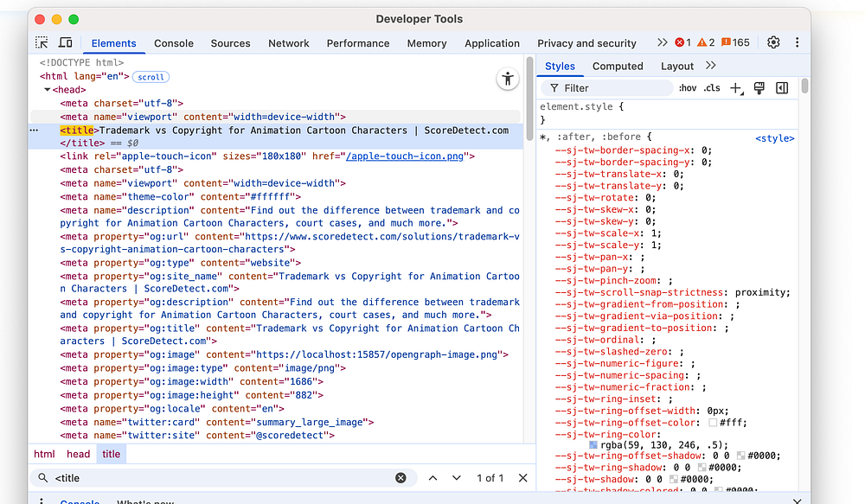Toggle the computed styles sidebar icon
Viewport: 865px width, 504px height.
pyautogui.click(x=782, y=88)
